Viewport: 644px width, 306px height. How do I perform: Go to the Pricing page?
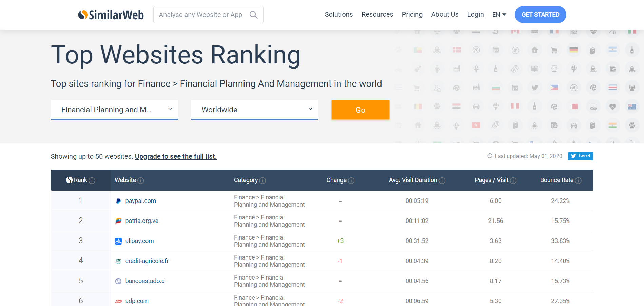(412, 14)
